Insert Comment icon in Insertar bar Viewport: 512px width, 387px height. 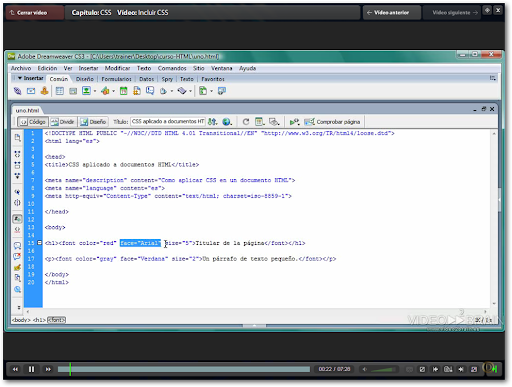150,91
